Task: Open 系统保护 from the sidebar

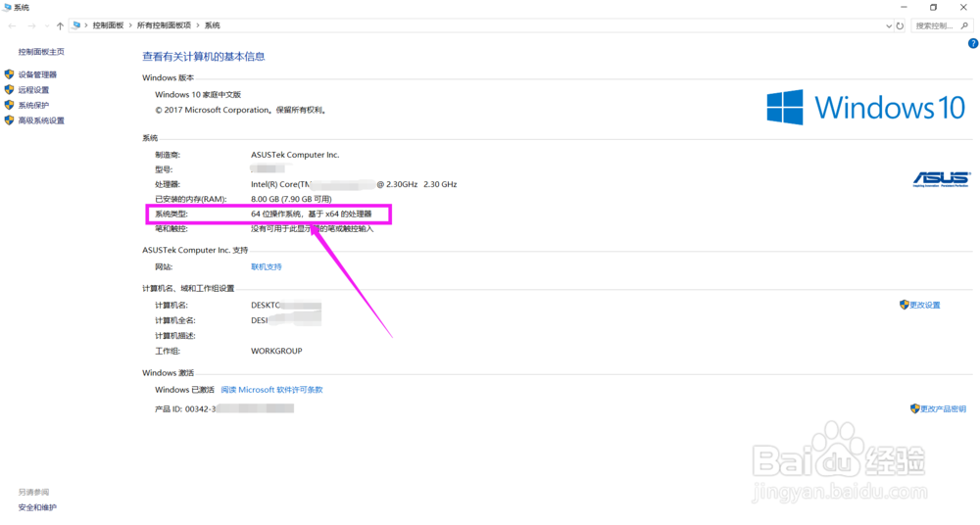Action: click(x=33, y=106)
